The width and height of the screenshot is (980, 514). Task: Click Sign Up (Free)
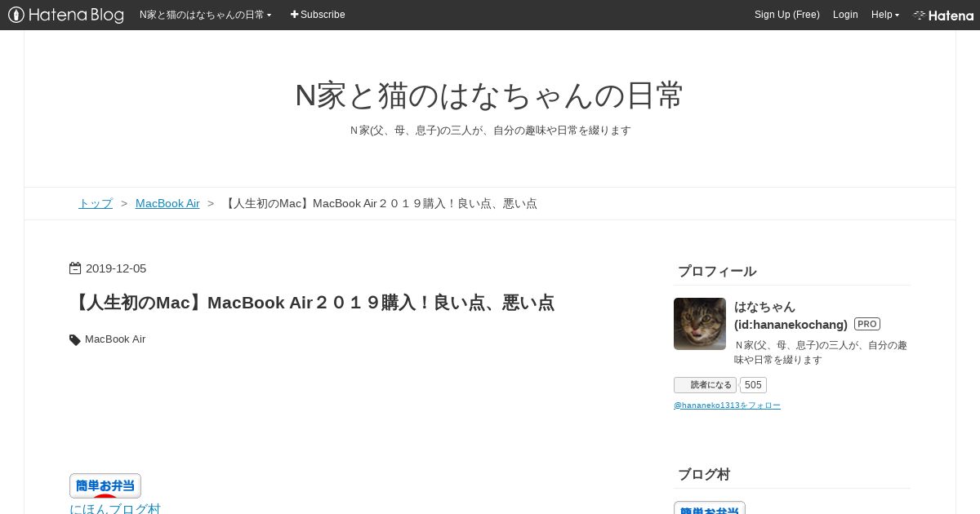(786, 15)
